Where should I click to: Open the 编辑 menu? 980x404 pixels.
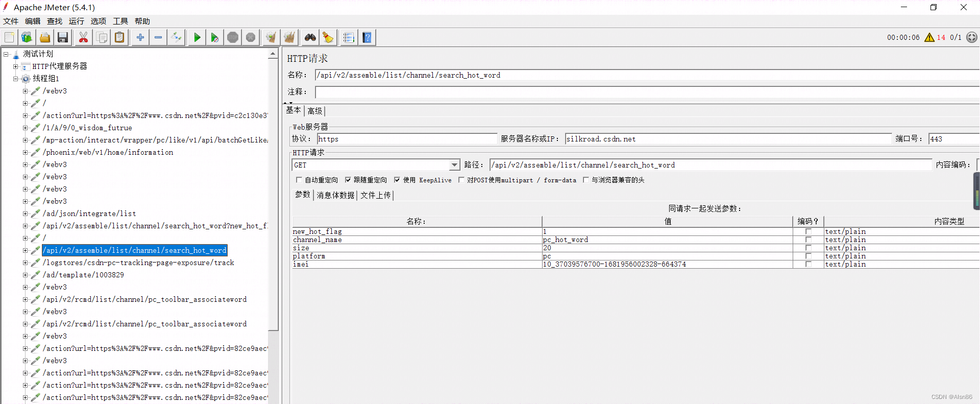tap(33, 21)
